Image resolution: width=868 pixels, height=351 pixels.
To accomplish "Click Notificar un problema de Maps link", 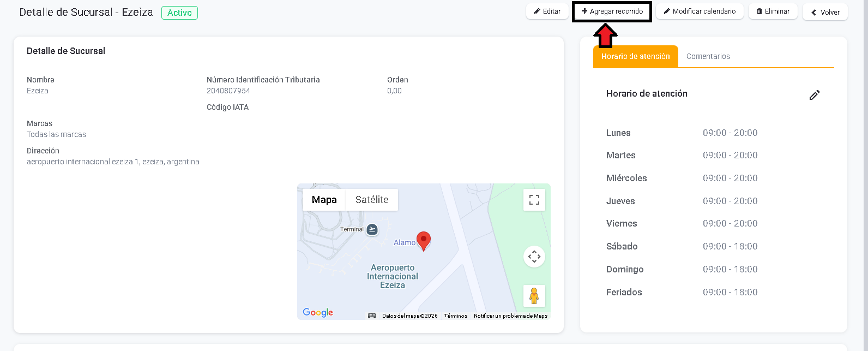I will tap(510, 316).
